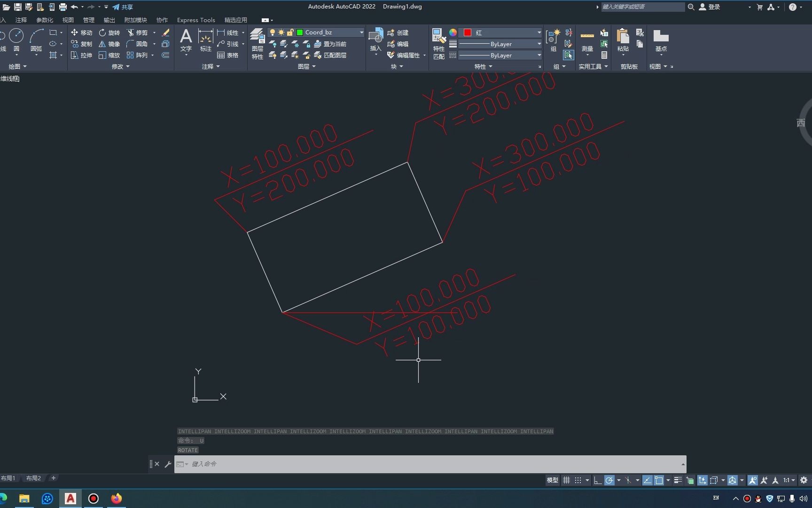Open the lineweight ByLayer dropdown
The width and height of the screenshot is (812, 508).
[x=500, y=44]
